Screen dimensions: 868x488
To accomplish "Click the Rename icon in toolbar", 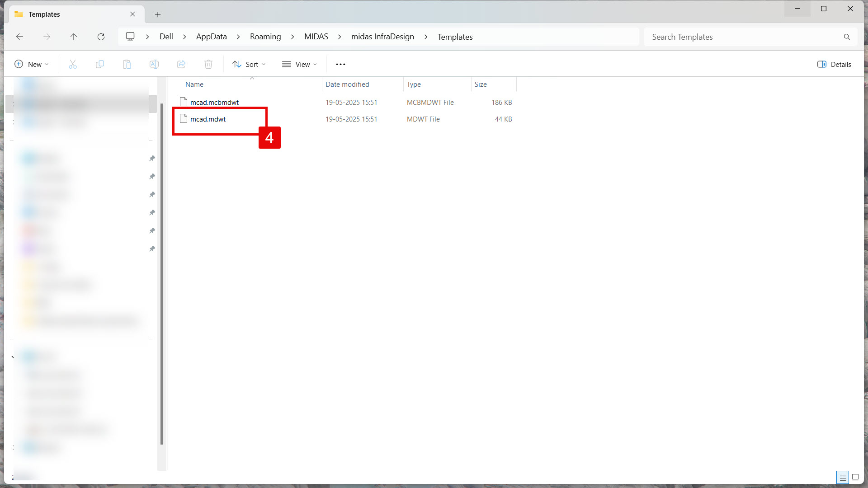I will pos(154,64).
